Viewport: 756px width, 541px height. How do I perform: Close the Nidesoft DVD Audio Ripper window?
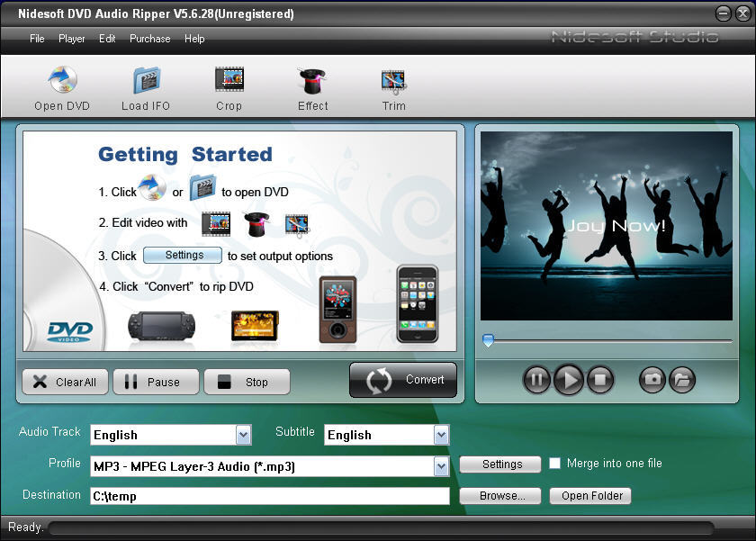(x=742, y=14)
